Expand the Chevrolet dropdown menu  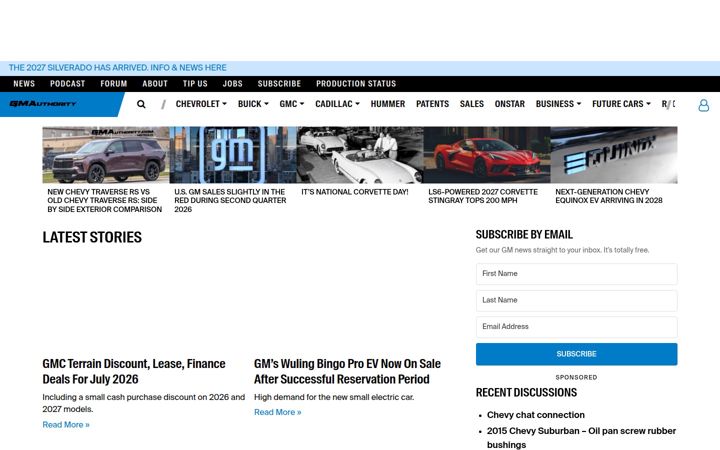(201, 104)
